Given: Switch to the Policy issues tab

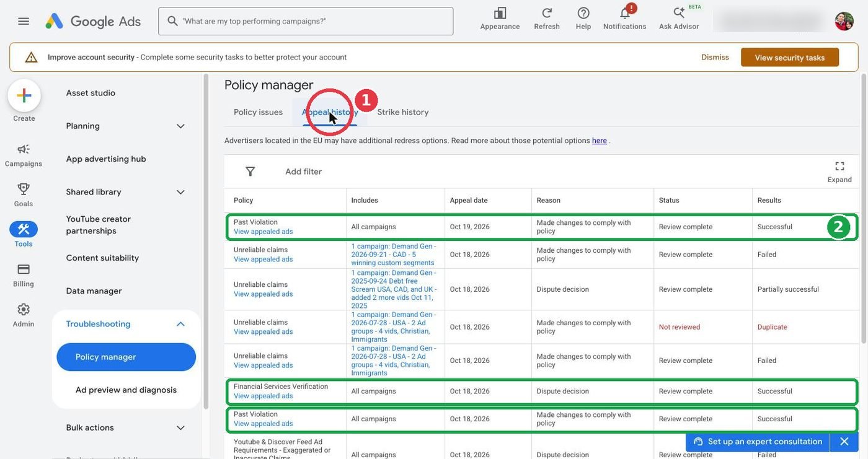Looking at the screenshot, I should [x=258, y=112].
